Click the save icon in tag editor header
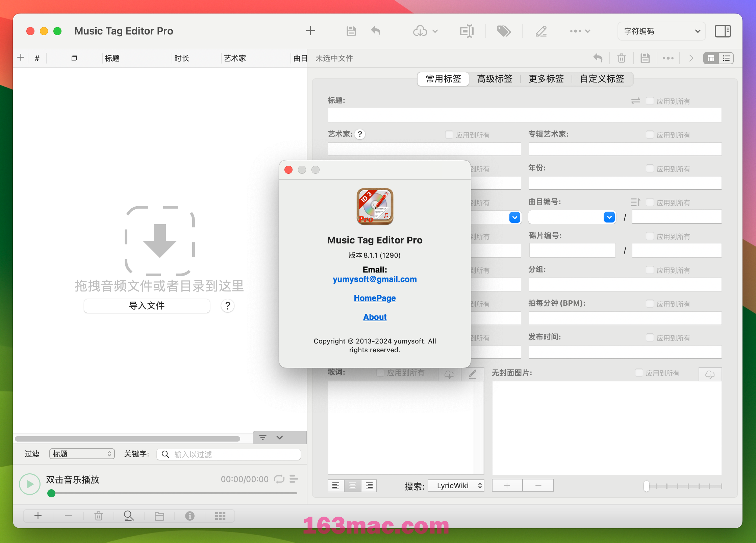This screenshot has width=756, height=543. pos(645,58)
